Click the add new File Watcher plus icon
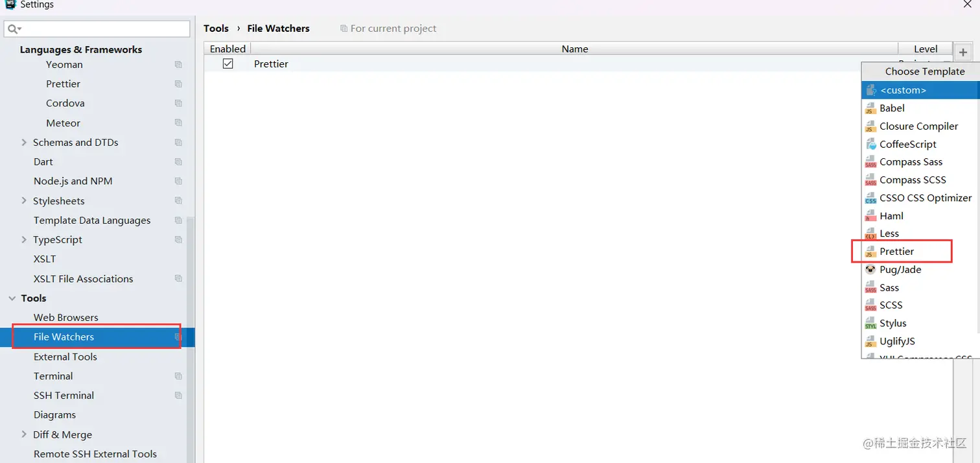The height and width of the screenshot is (463, 980). pos(963,52)
